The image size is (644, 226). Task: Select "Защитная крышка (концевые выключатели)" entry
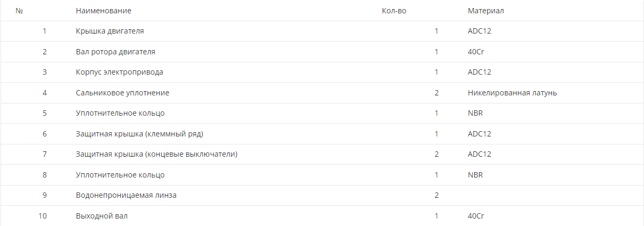click(156, 154)
